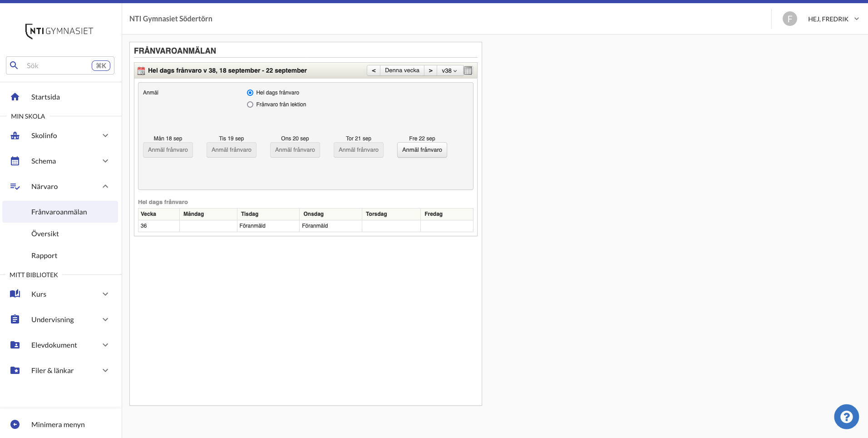The width and height of the screenshot is (868, 438).
Task: Collapse the Närvaro section chevron
Action: tap(105, 186)
